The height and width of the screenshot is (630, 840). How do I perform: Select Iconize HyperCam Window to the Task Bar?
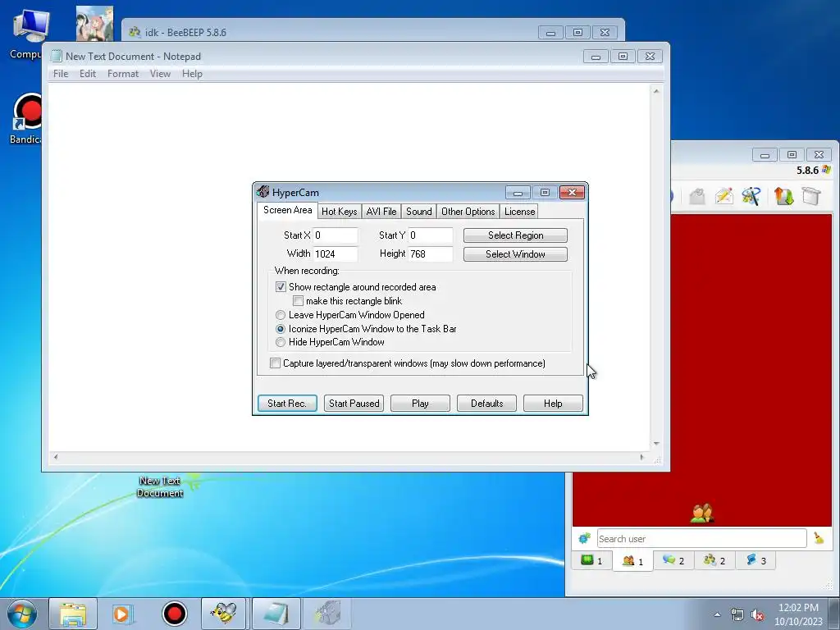point(281,329)
